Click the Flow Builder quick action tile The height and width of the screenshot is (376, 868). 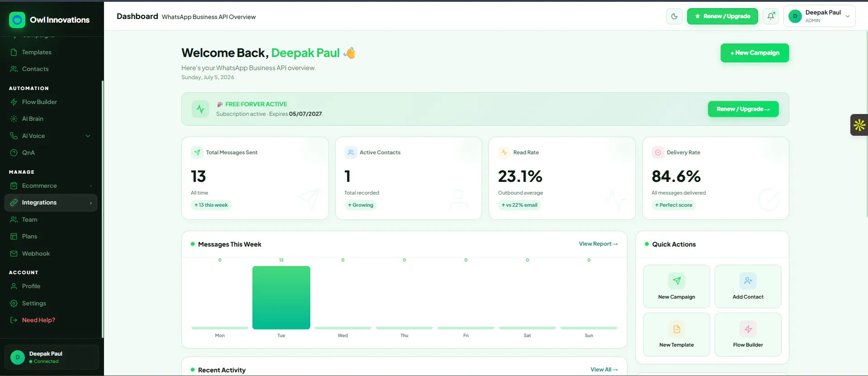pos(748,334)
